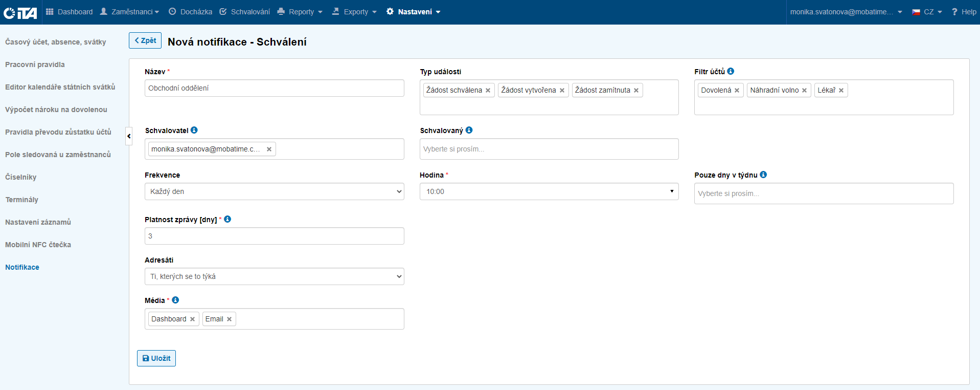
Task: Remove the Žádost schválena tag
Action: coord(488,91)
